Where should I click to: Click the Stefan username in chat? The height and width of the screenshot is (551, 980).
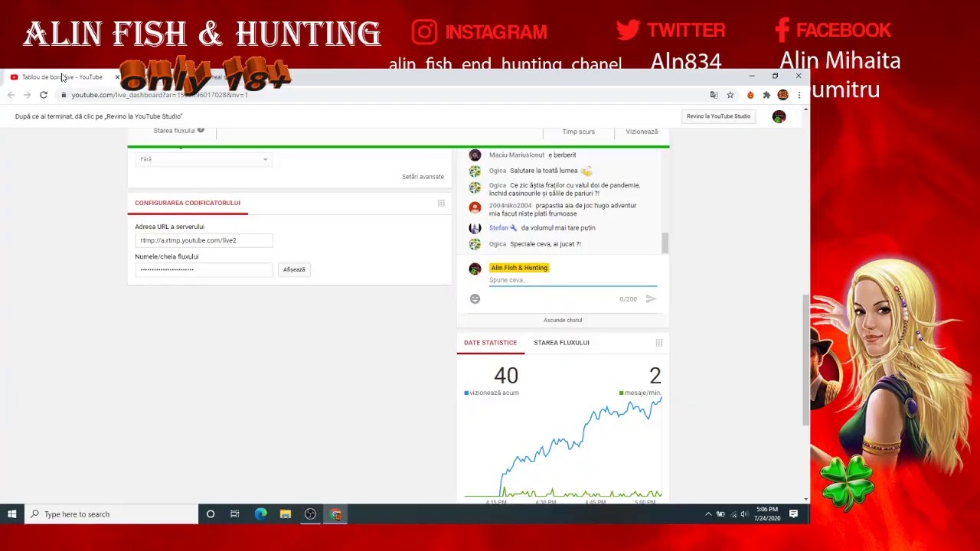click(498, 228)
